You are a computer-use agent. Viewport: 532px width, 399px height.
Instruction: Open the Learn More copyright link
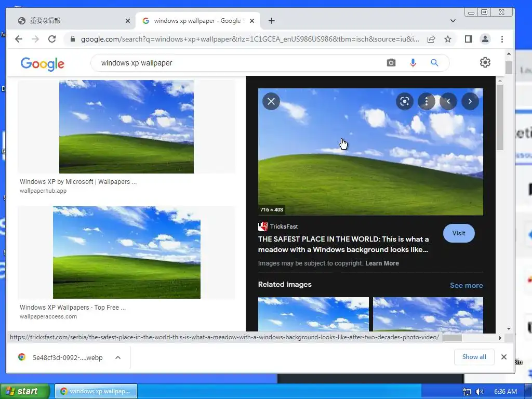point(382,263)
